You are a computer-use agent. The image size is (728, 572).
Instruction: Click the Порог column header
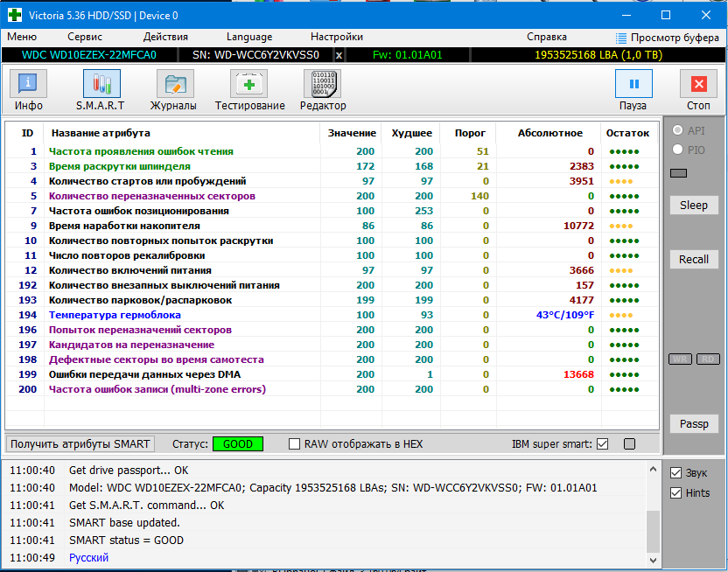click(x=469, y=133)
